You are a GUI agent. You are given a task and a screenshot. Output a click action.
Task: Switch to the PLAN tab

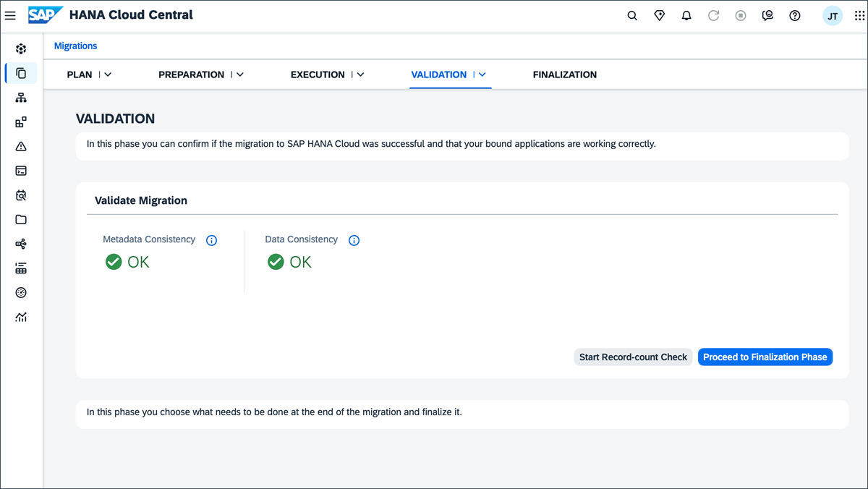(80, 75)
